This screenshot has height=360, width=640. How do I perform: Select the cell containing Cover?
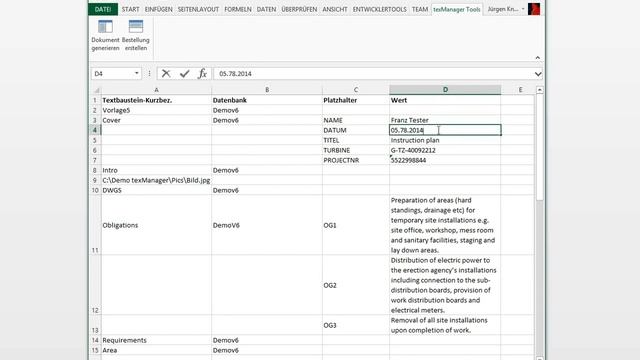click(156, 120)
